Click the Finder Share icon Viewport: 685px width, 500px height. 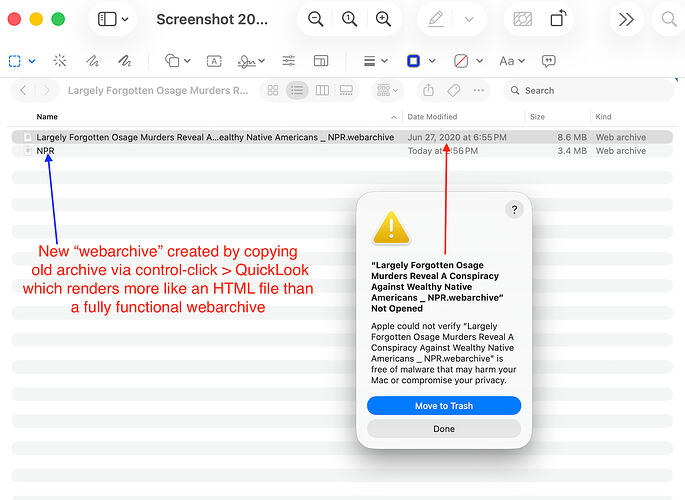[x=428, y=90]
